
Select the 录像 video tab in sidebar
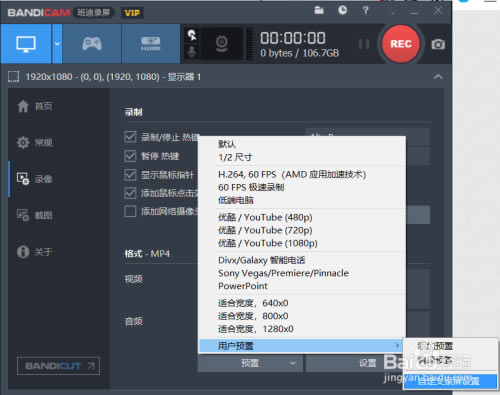[x=35, y=179]
